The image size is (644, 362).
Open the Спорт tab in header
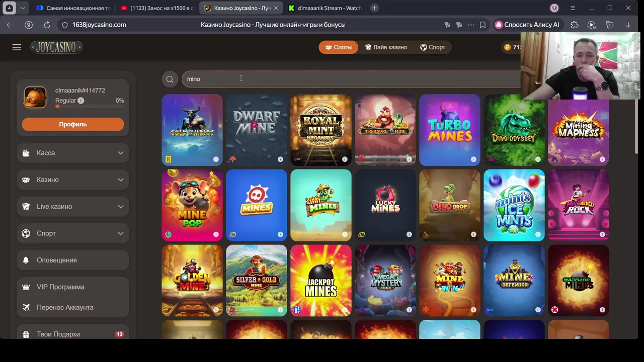433,47
